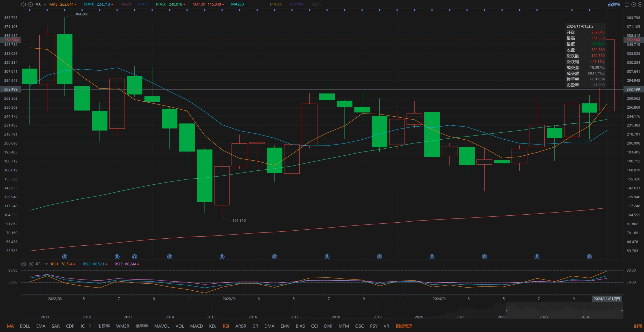Enable the MA500 moving average line
This screenshot has width=644, height=332.
pyautogui.click(x=276, y=4)
